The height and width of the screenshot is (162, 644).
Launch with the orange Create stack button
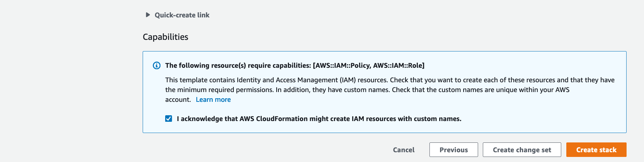(596, 150)
